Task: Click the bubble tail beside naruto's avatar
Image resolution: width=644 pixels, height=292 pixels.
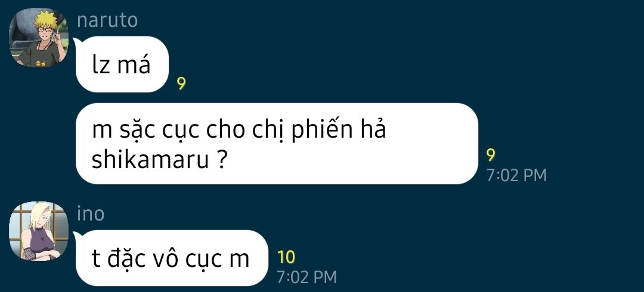Action: (x=77, y=42)
